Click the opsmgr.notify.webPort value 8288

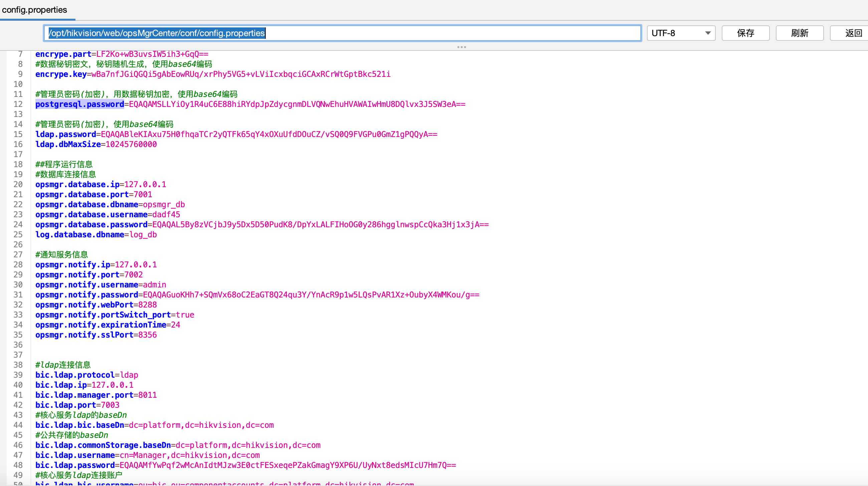[148, 305]
